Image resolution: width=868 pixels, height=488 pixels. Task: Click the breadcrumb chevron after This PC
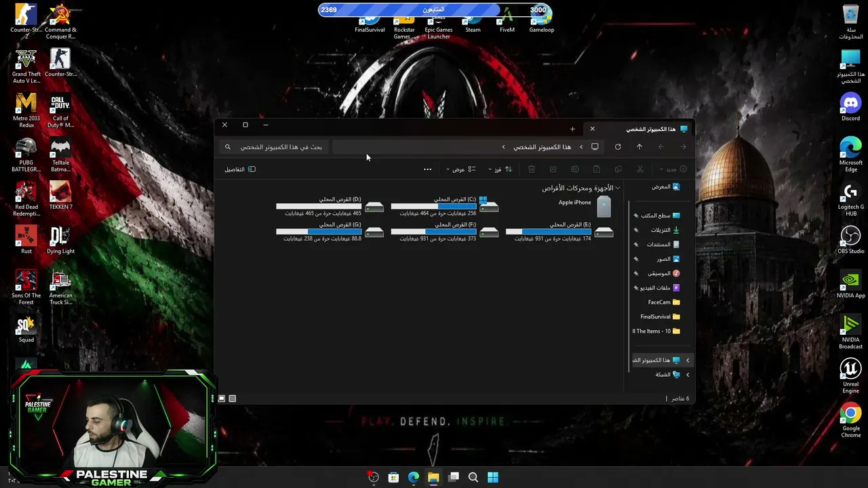[503, 147]
